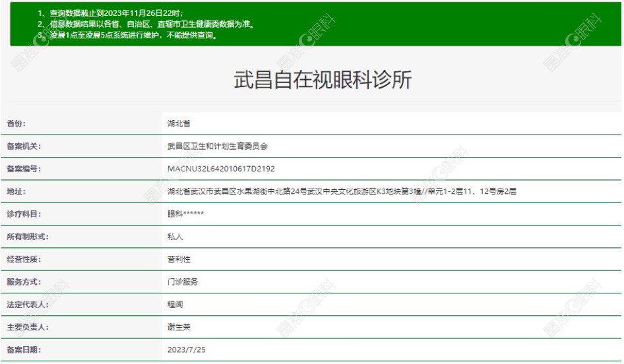Select the record number MACNU32L642010617D2192
Screen dimensions: 624x364
(221, 169)
